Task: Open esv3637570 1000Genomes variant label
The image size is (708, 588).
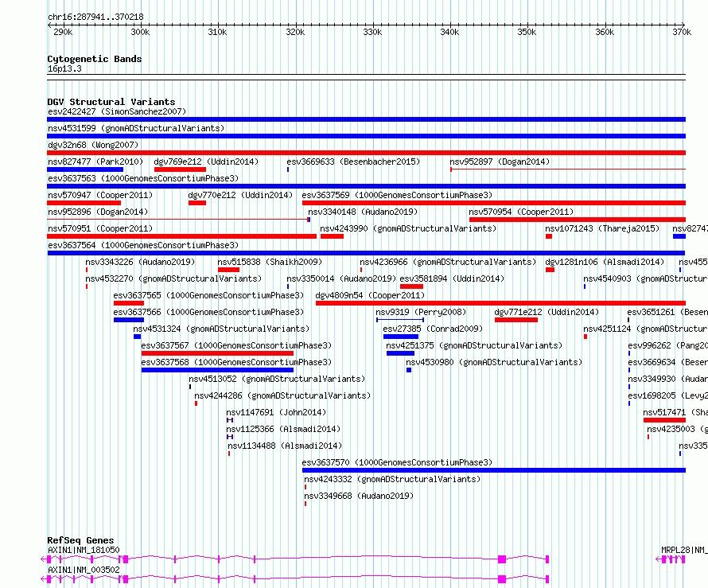Action: pos(397,462)
